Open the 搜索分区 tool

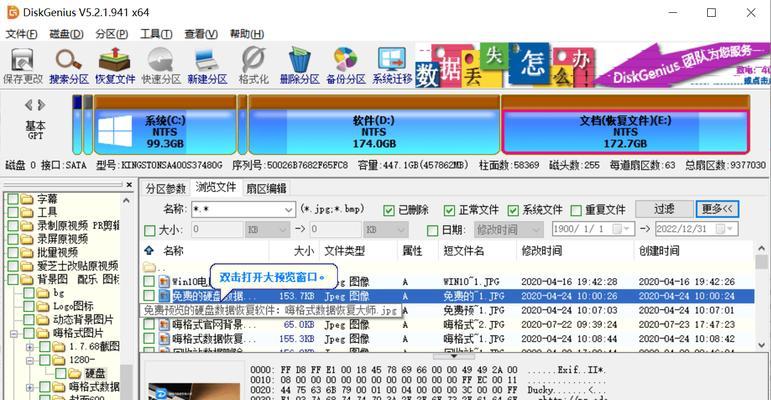(x=69, y=65)
